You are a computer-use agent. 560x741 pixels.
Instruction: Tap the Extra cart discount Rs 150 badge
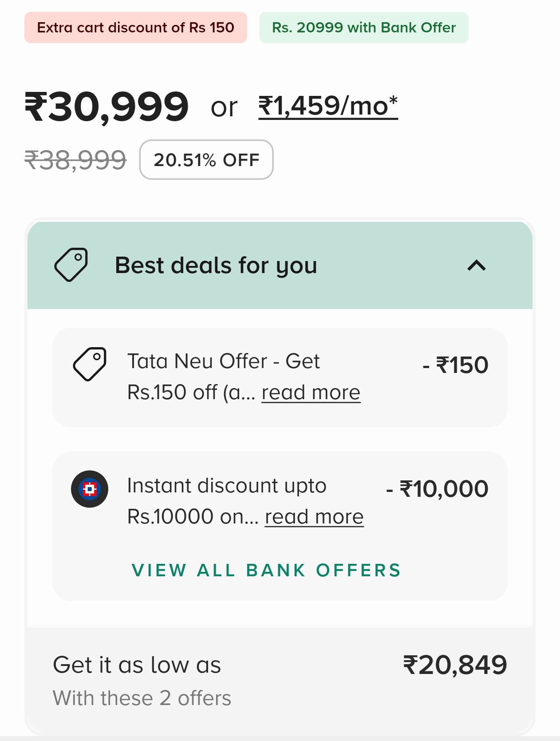(135, 28)
